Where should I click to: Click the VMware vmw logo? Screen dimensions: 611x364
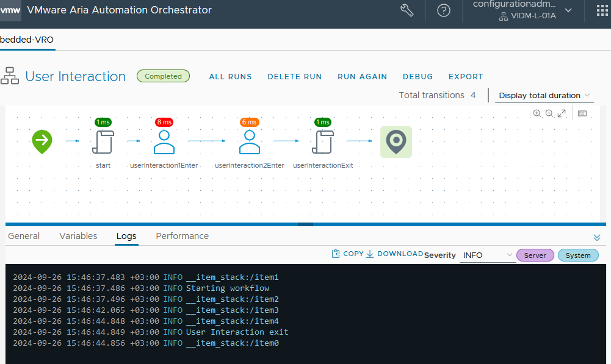tap(10, 10)
